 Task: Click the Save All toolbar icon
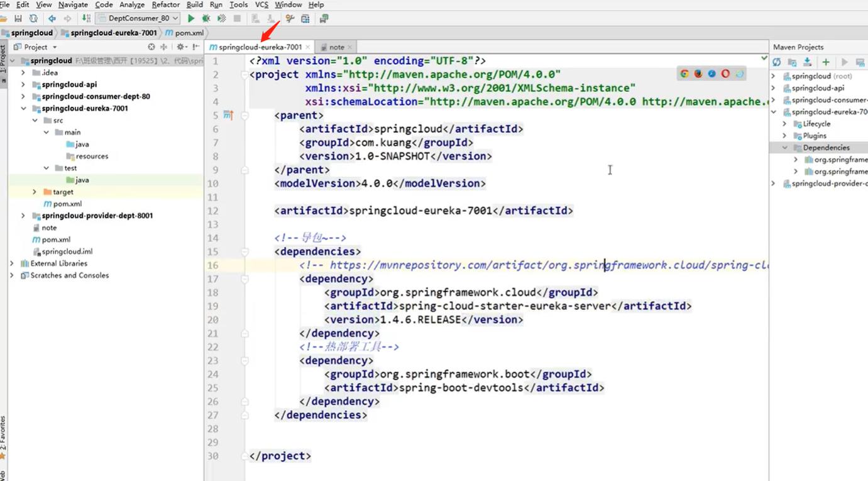click(18, 19)
